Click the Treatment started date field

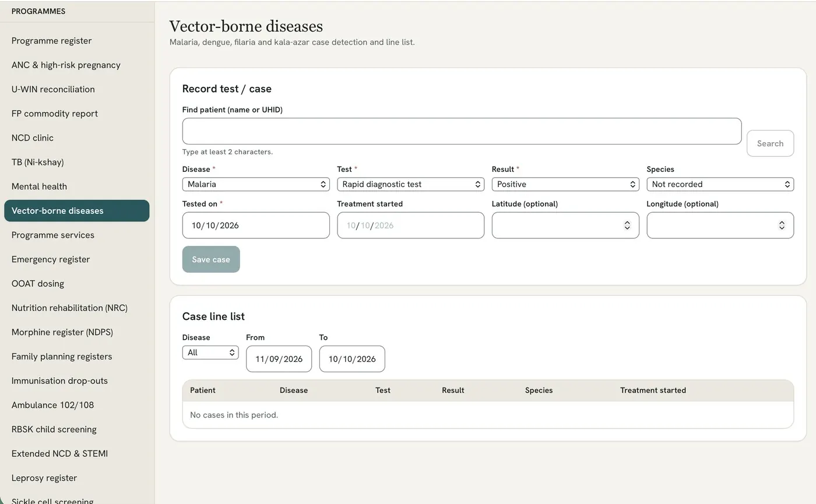pyautogui.click(x=410, y=225)
